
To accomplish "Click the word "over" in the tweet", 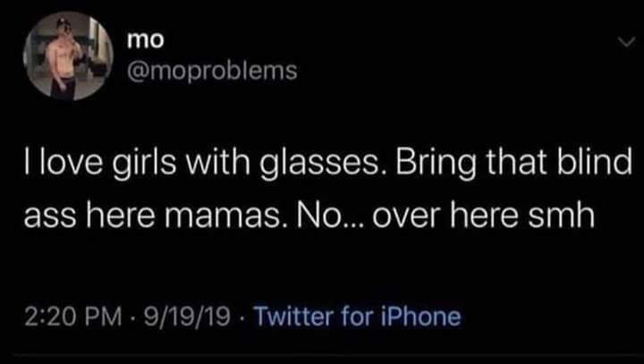I will tap(407, 216).
